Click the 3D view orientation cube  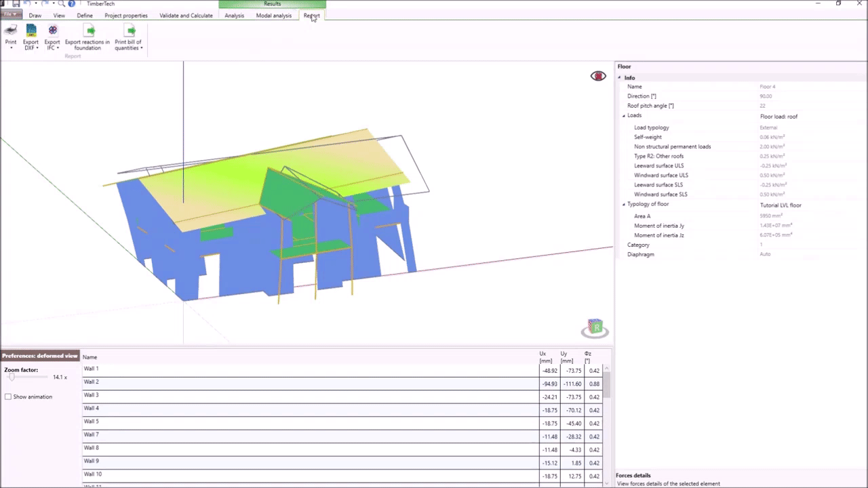click(595, 328)
